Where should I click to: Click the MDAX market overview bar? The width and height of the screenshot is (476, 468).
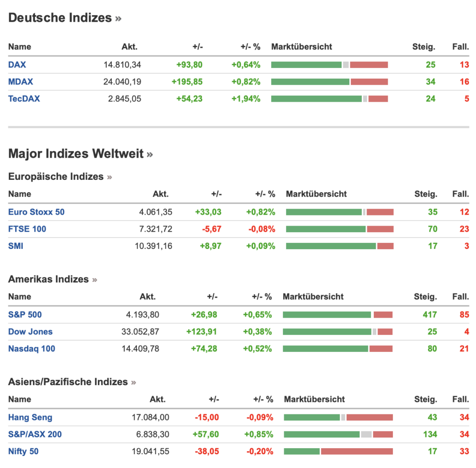point(330,82)
